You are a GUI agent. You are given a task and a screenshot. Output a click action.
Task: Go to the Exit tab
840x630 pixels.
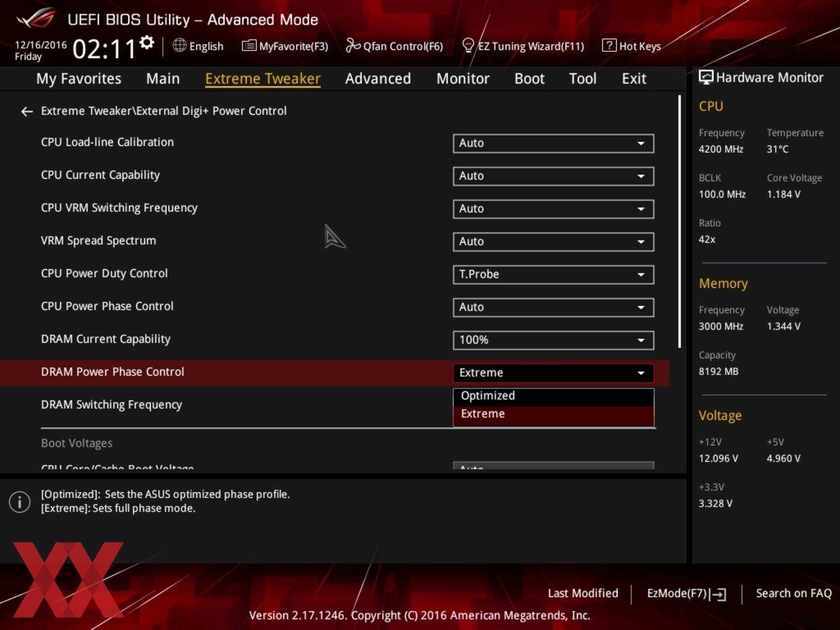[634, 78]
